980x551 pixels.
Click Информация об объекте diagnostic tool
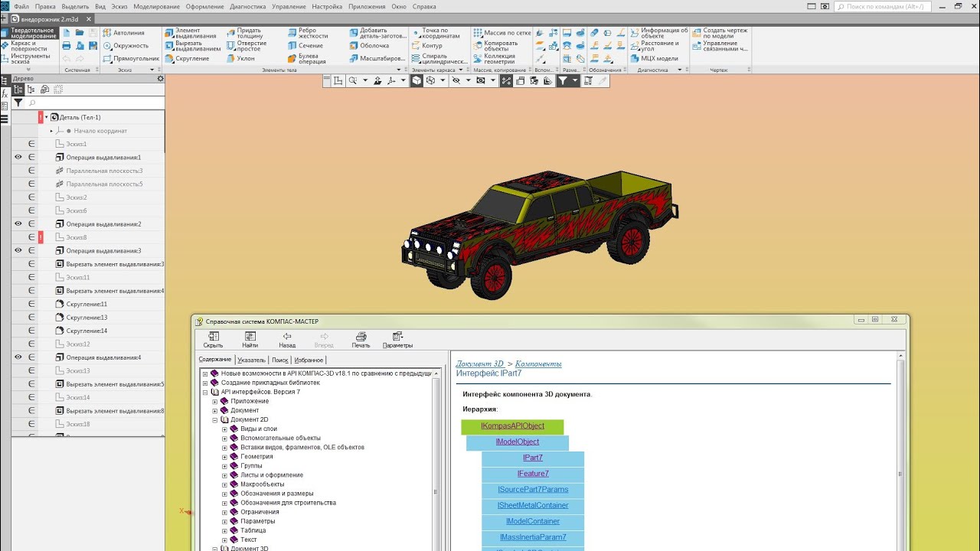(x=659, y=33)
